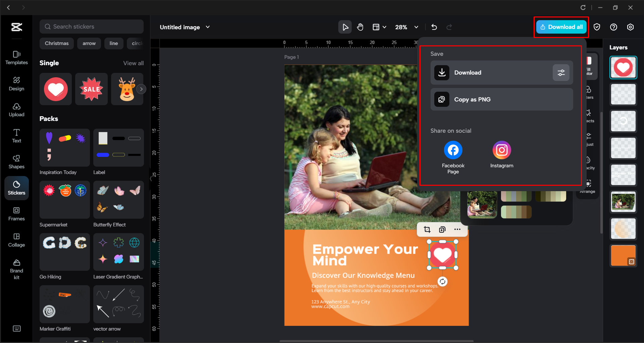
Task: Open the Frames panel
Action: pyautogui.click(x=16, y=214)
